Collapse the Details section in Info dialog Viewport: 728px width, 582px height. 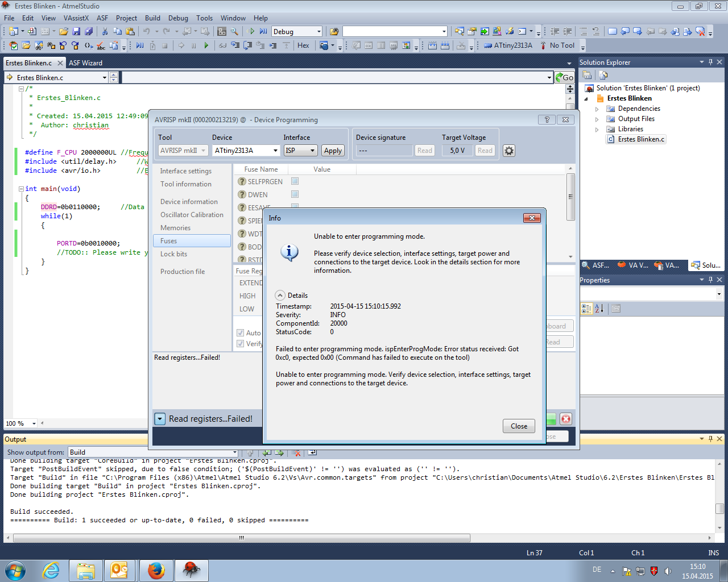click(x=280, y=296)
